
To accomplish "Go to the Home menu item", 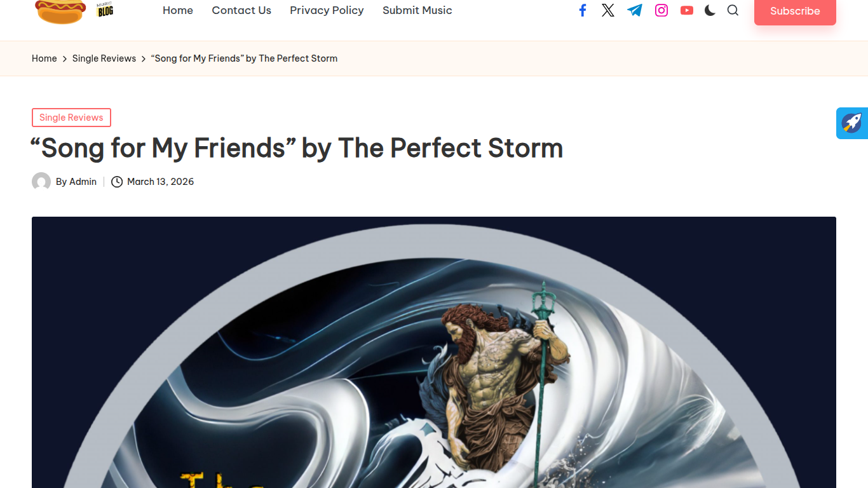I will click(x=178, y=10).
